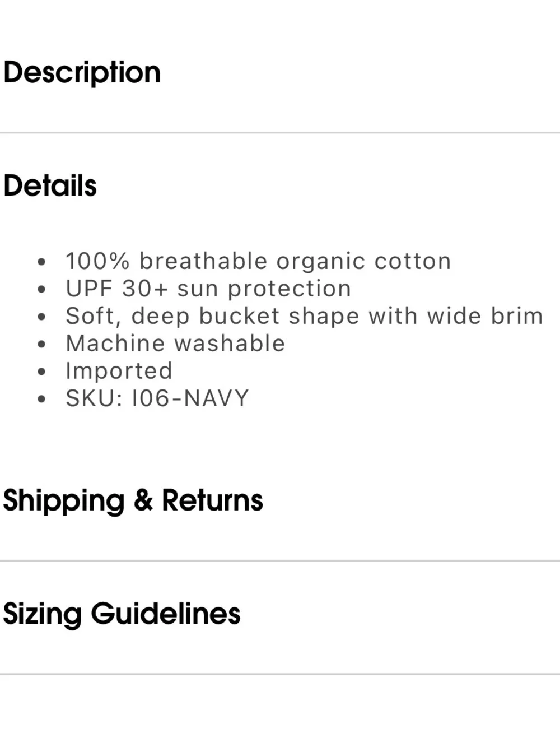The width and height of the screenshot is (560, 747).
Task: Click the divider under Shipping & Returns
Action: pos(280,560)
